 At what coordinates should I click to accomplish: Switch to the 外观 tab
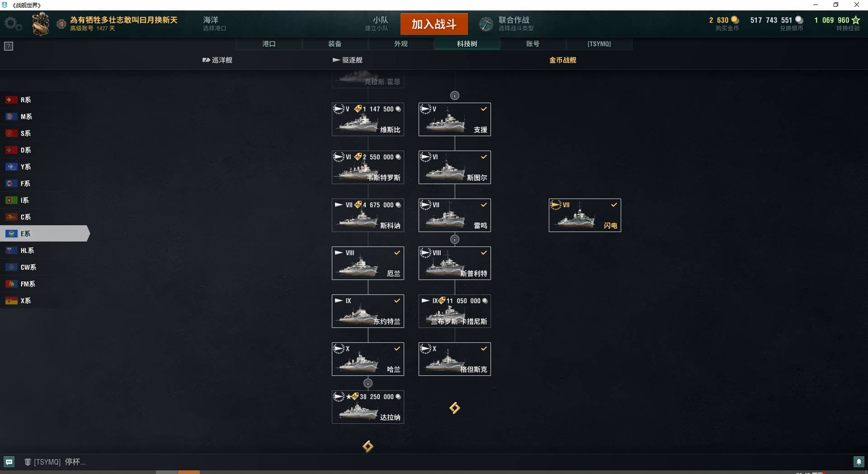tap(401, 44)
